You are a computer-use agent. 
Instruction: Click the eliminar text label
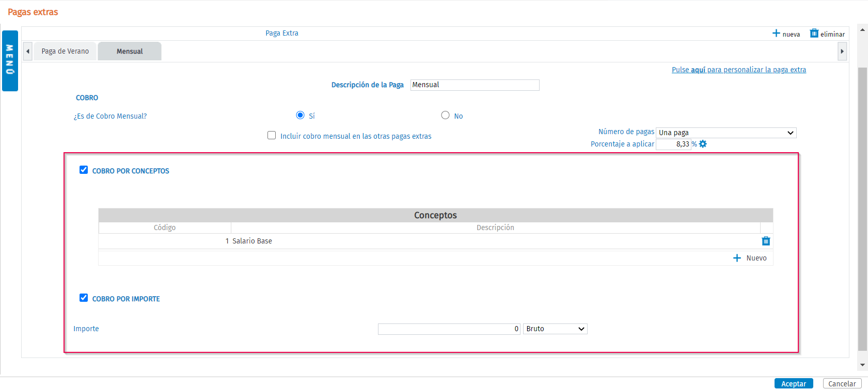click(832, 34)
